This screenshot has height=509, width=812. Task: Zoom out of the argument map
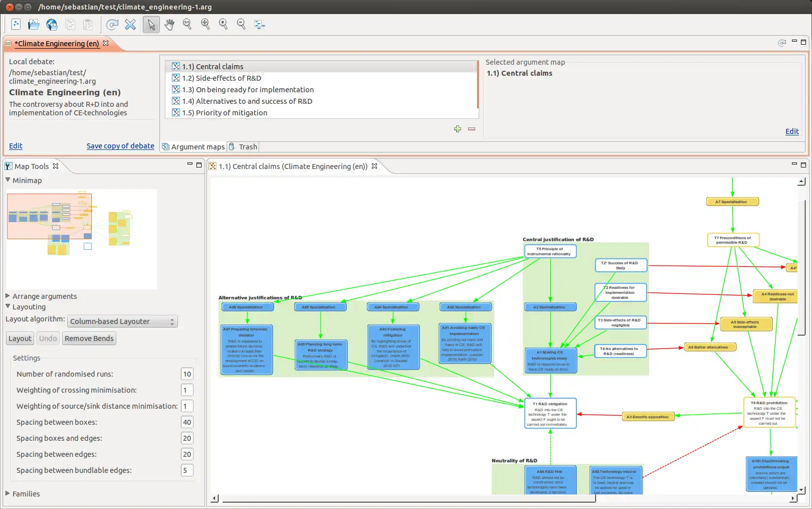coord(241,24)
